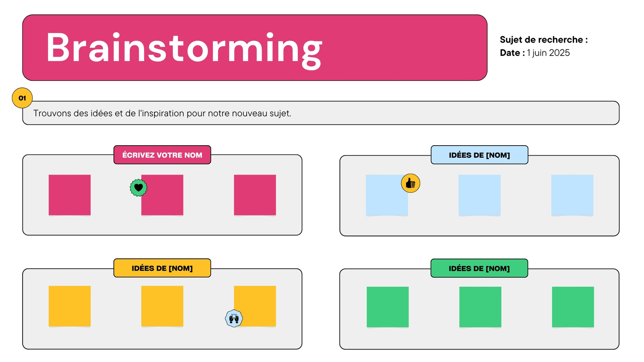Select the blue IDÉES DE [NOM] label

coord(479,155)
